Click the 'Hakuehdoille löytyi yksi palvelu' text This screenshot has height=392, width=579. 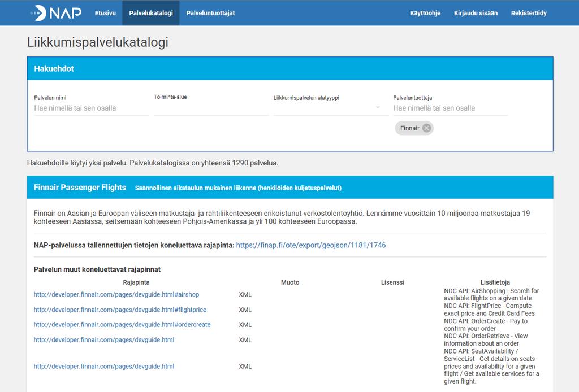(77, 163)
